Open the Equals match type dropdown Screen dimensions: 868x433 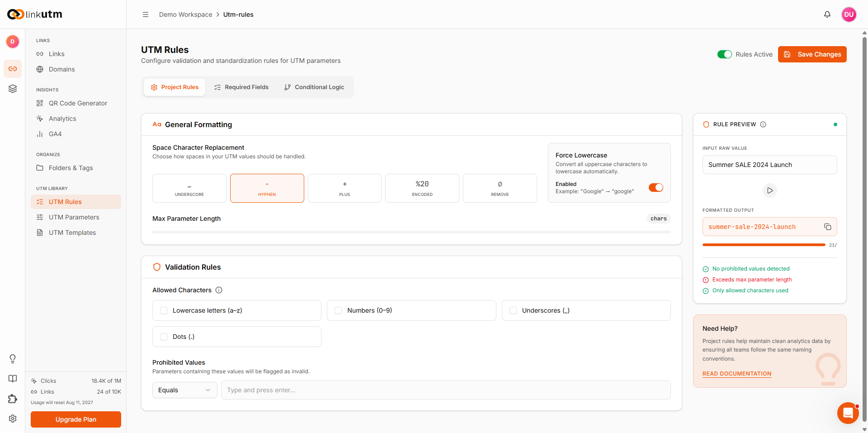[x=184, y=390]
